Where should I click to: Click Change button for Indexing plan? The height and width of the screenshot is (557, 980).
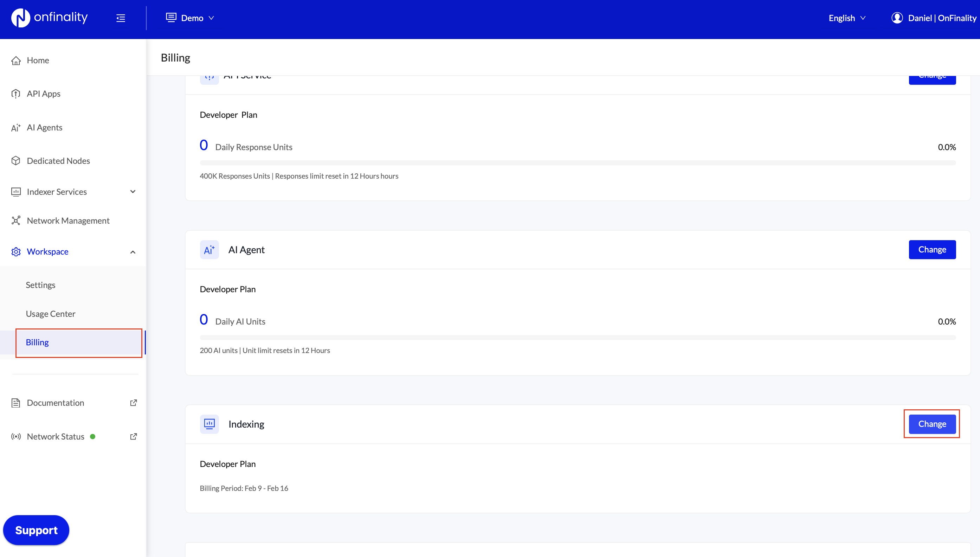(932, 424)
